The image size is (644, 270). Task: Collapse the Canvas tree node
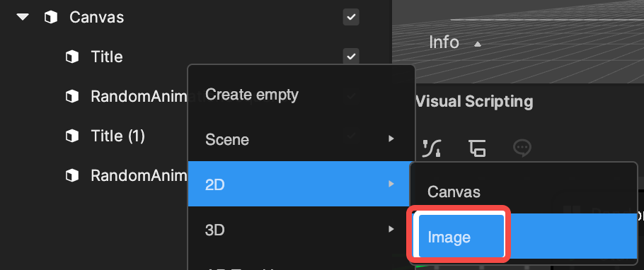point(23,17)
